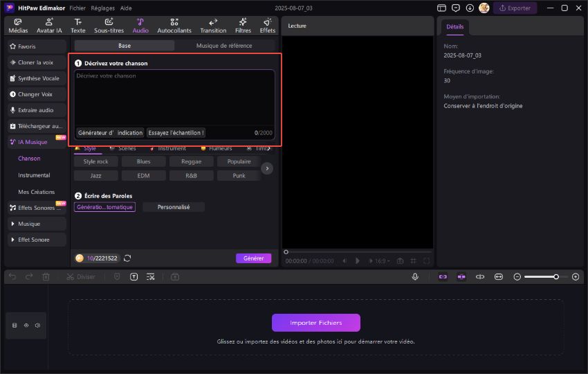Click the user profile avatar
Image resolution: width=588 pixels, height=374 pixels.
point(484,8)
